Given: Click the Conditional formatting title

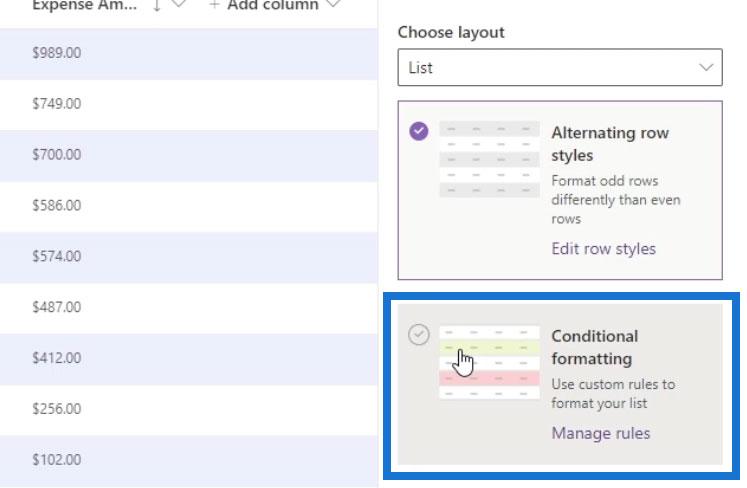Looking at the screenshot, I should (x=595, y=347).
